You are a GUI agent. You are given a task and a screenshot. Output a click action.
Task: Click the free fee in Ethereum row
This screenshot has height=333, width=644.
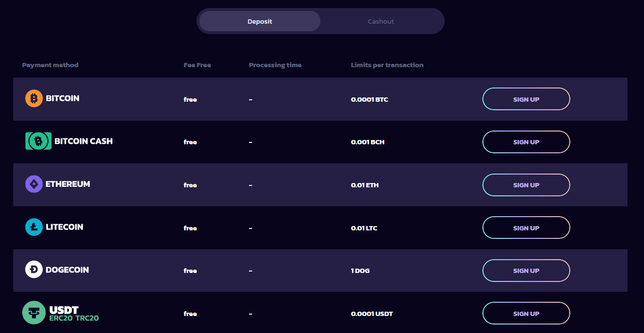click(190, 185)
